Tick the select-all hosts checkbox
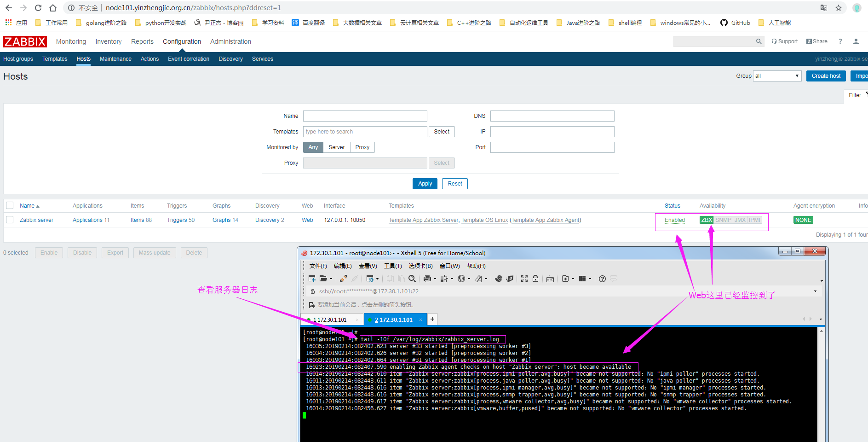This screenshot has width=868, height=442. [10, 205]
